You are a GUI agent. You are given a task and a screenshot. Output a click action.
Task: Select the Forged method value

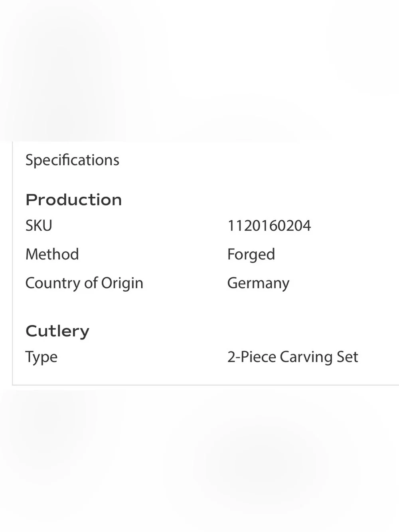pos(251,255)
